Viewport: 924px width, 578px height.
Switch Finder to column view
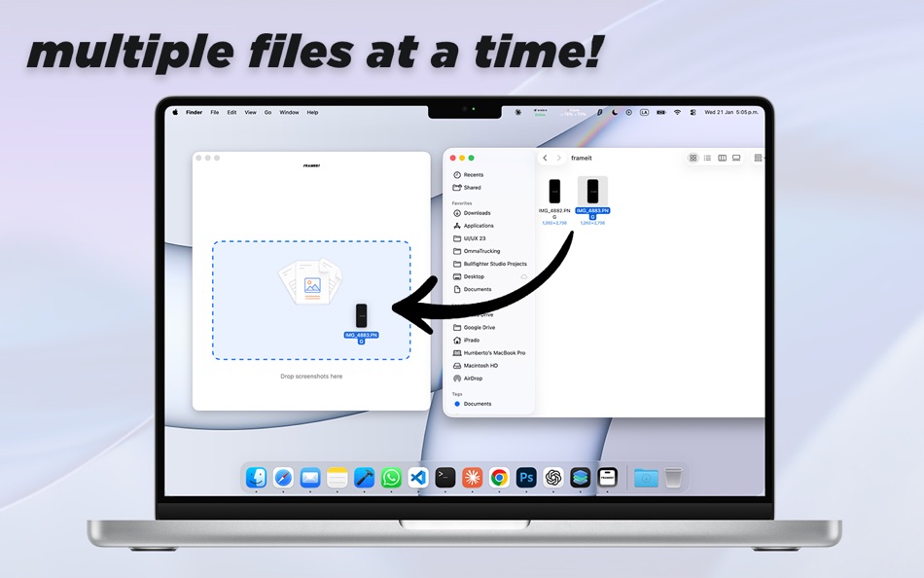tap(721, 157)
